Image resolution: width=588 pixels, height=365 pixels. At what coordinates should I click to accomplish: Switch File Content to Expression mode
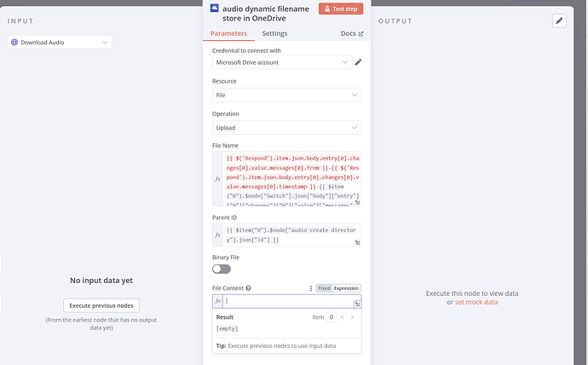coord(346,288)
